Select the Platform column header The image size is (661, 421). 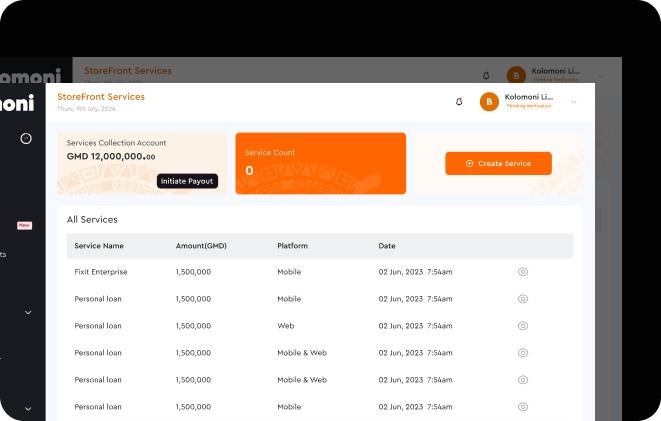[293, 246]
